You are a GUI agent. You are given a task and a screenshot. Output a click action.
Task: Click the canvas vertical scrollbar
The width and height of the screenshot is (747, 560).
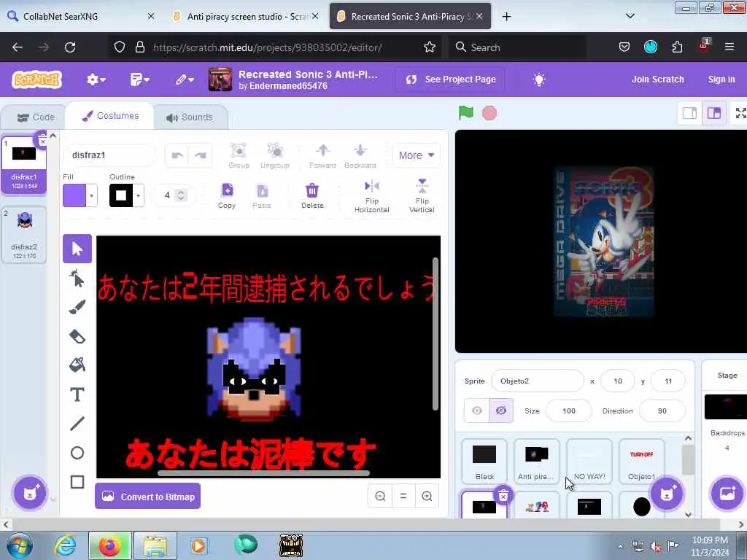tap(435, 333)
